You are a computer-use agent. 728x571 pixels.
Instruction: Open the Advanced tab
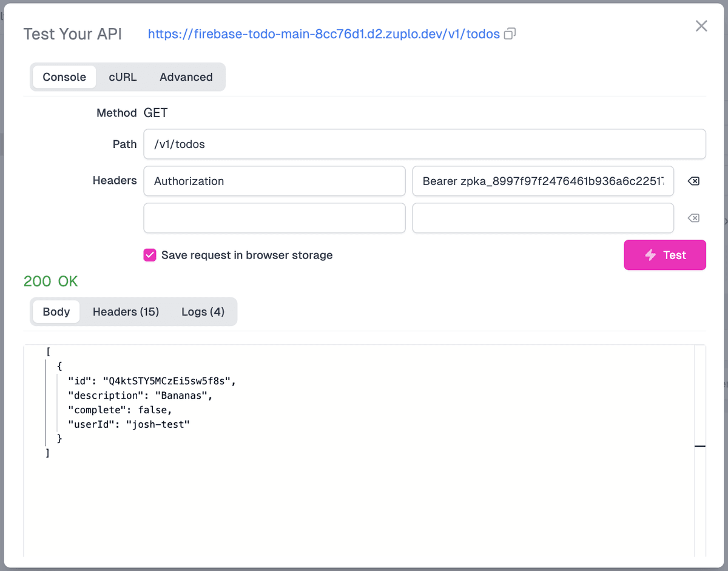pyautogui.click(x=186, y=77)
